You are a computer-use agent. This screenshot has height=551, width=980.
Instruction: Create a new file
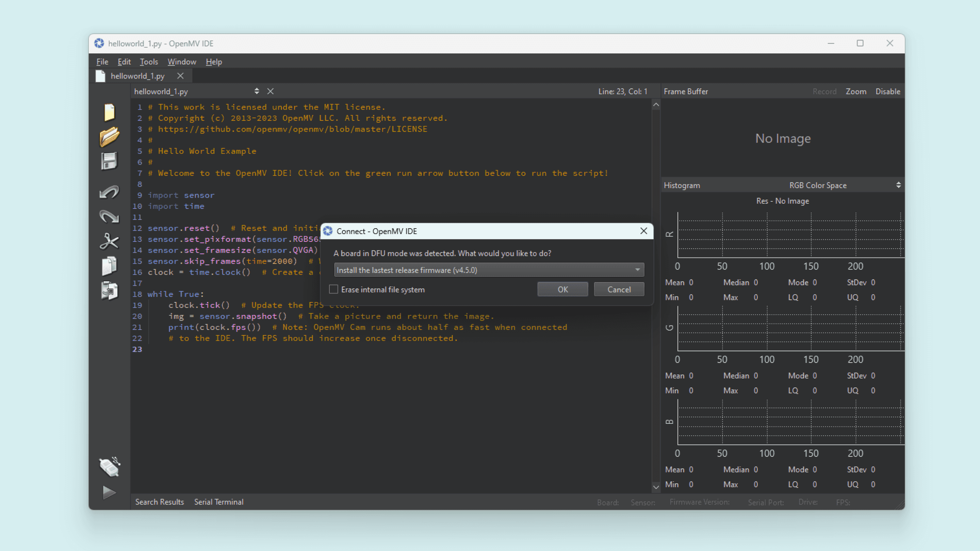109,112
